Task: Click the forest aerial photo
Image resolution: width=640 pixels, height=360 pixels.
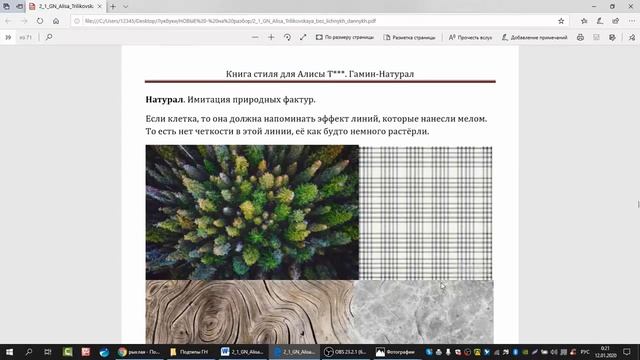Action: 252,212
